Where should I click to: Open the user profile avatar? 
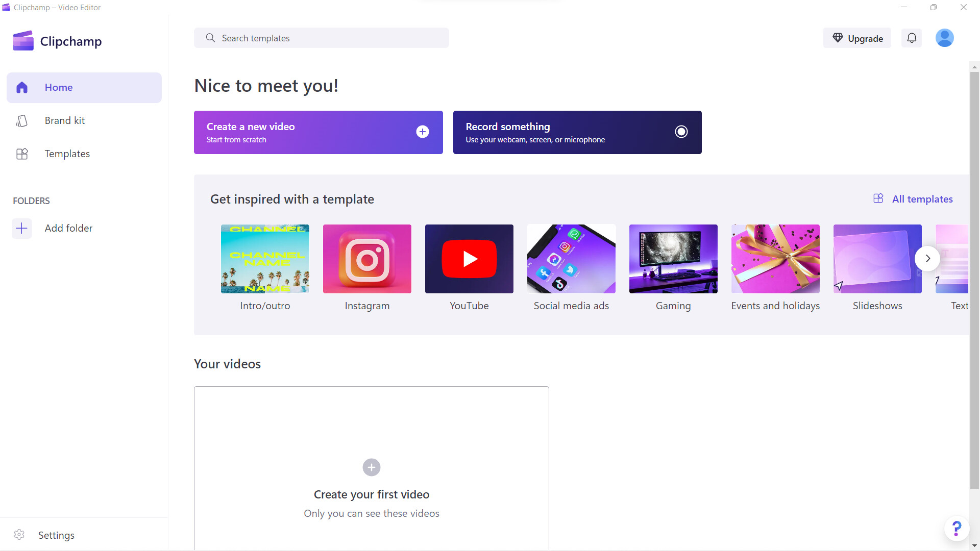pos(944,38)
